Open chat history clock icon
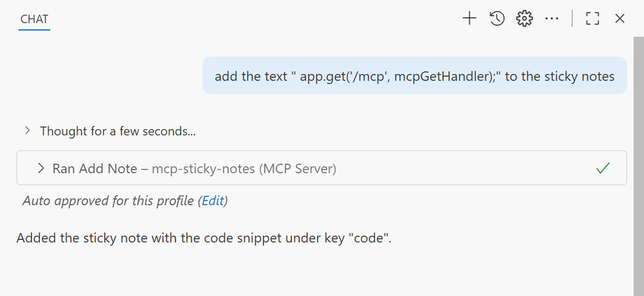Image resolution: width=644 pixels, height=296 pixels. click(497, 19)
